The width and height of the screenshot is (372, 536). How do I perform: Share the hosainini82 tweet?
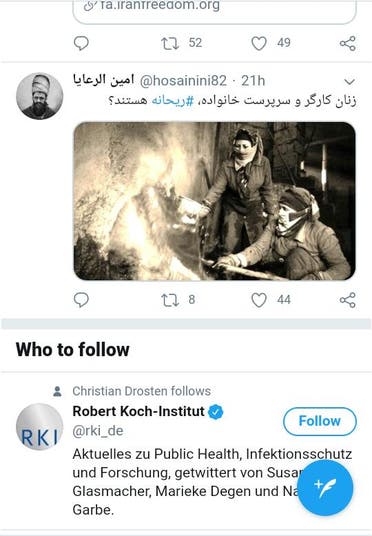[348, 300]
